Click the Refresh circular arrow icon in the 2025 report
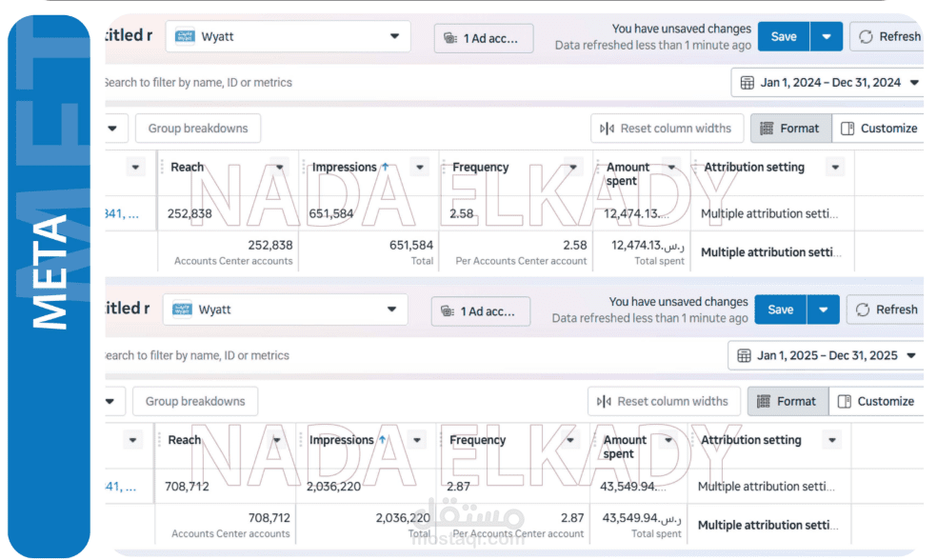 tap(863, 310)
